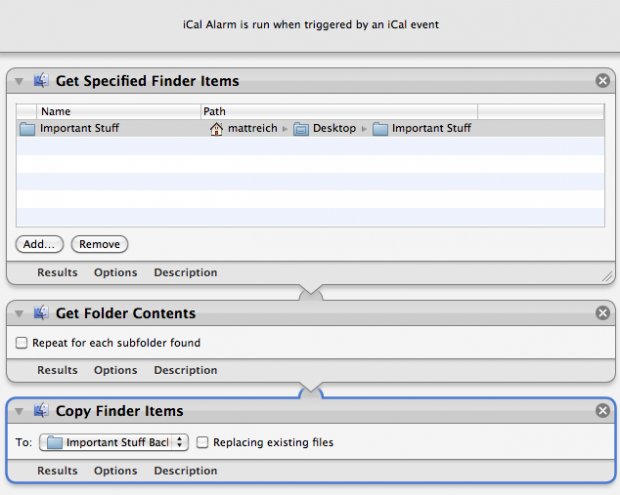Screen dimensions: 620x495
Task: Click Desktop in the path
Action: [x=334, y=128]
